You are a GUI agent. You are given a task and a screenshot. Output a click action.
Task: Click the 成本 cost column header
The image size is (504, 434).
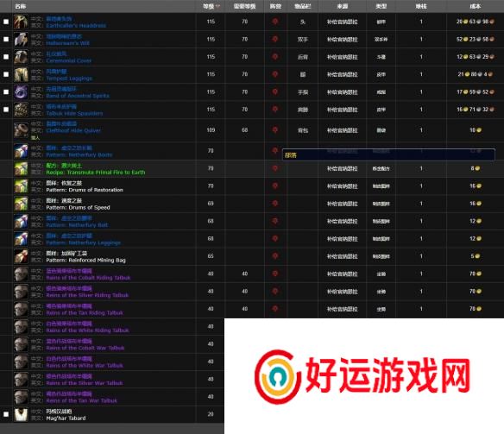pyautogui.click(x=475, y=6)
